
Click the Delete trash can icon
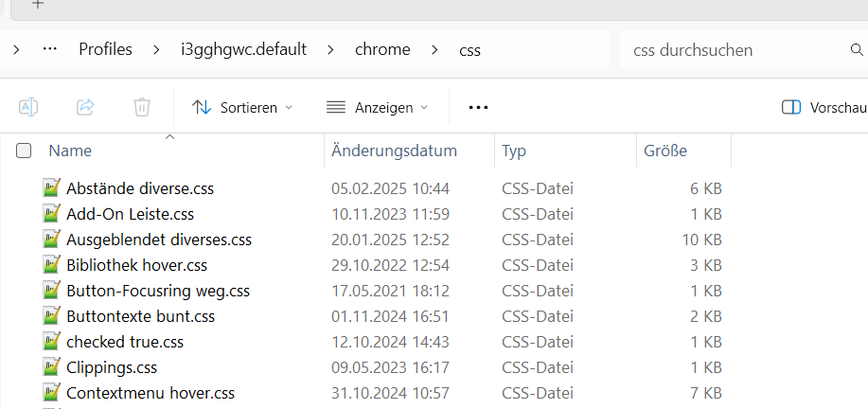(x=142, y=107)
